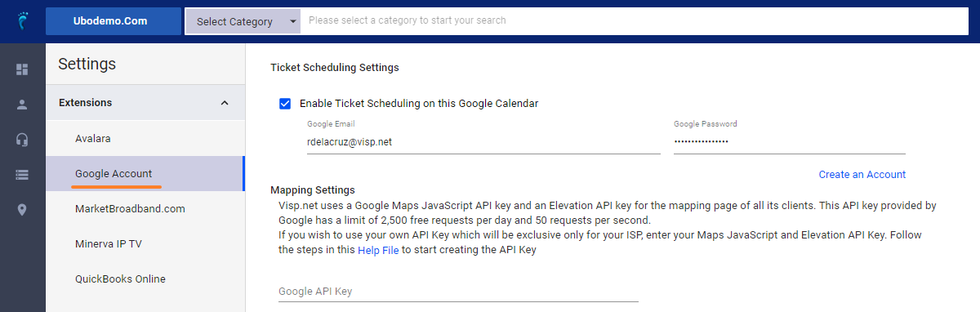Image resolution: width=980 pixels, height=312 pixels.
Task: Click the Google Password field
Action: tap(790, 141)
